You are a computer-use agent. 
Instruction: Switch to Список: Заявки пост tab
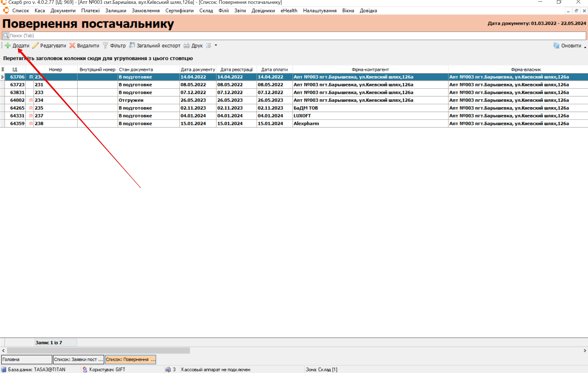[78, 359]
